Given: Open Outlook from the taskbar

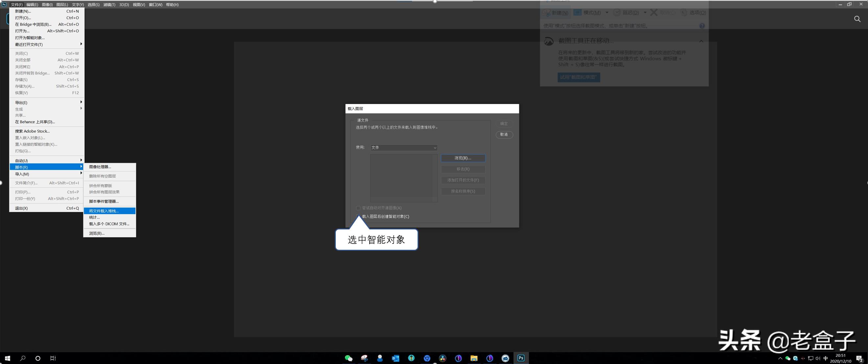Looking at the screenshot, I should click(x=395, y=358).
